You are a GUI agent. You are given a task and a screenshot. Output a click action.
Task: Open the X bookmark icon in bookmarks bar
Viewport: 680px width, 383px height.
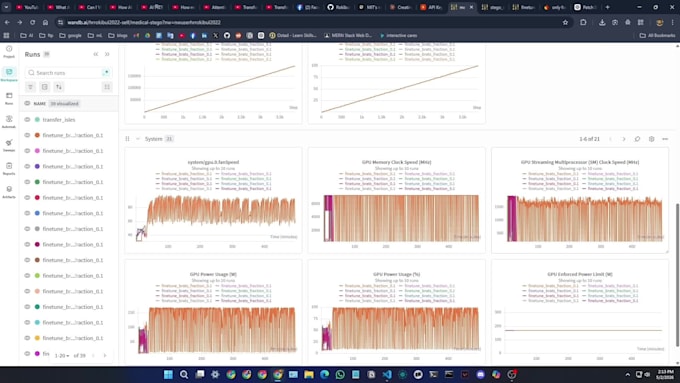coord(216,35)
